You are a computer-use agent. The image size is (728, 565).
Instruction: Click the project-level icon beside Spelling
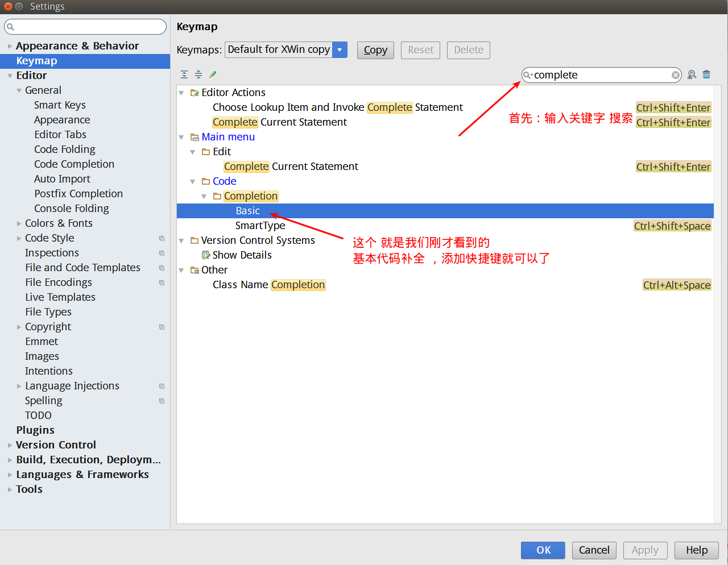(162, 401)
